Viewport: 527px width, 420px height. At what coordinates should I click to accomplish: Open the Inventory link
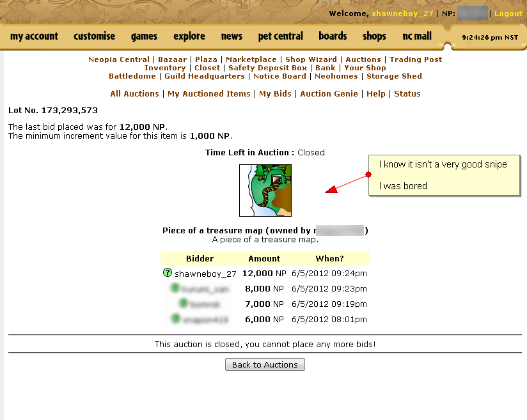pyautogui.click(x=165, y=68)
